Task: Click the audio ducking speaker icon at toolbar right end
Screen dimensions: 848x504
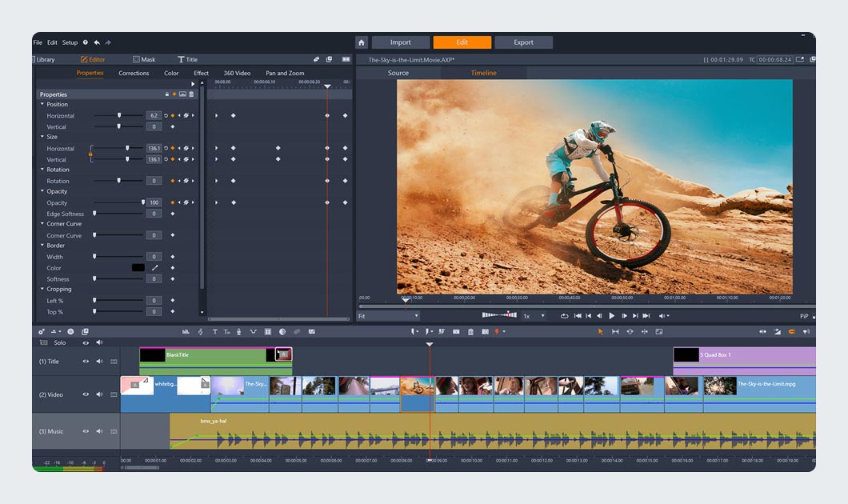Action: [806, 331]
